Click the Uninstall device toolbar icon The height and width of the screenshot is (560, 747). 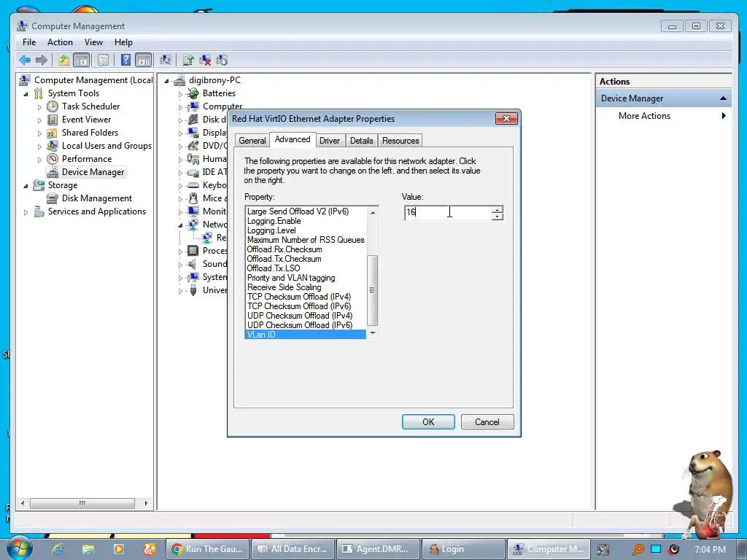coord(205,60)
